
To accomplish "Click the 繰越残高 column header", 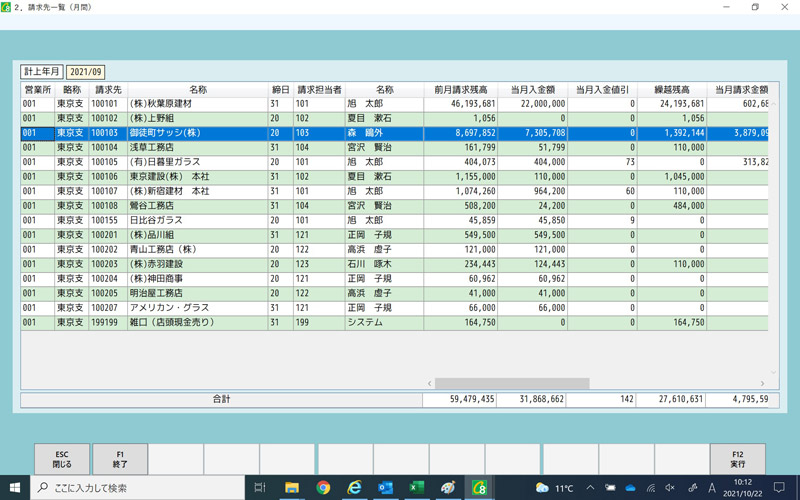I will pos(672,90).
